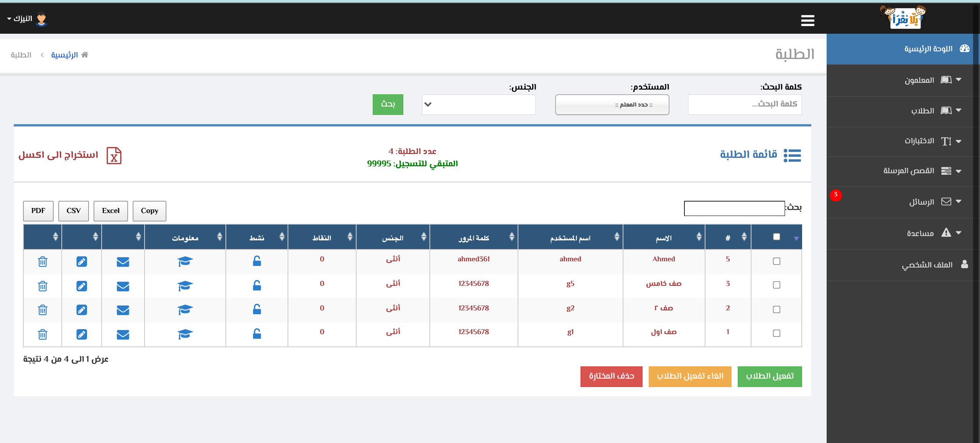Open graduation cap info for g1
980x443 pixels.
click(x=185, y=335)
